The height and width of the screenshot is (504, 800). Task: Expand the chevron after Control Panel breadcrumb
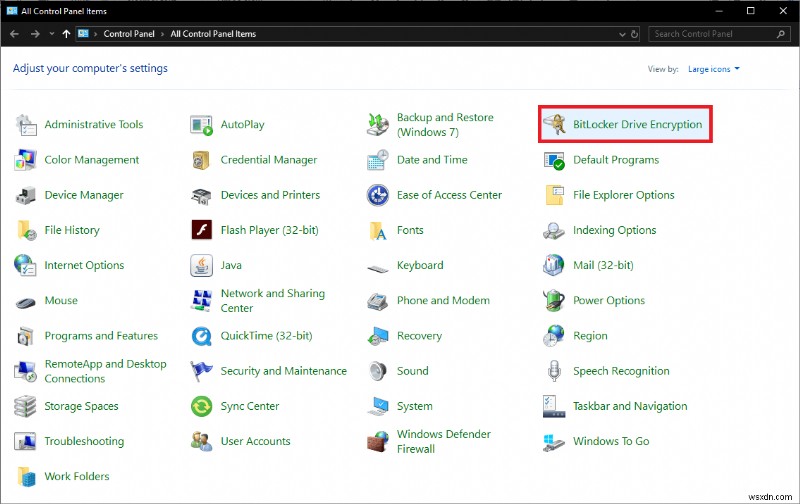click(162, 34)
